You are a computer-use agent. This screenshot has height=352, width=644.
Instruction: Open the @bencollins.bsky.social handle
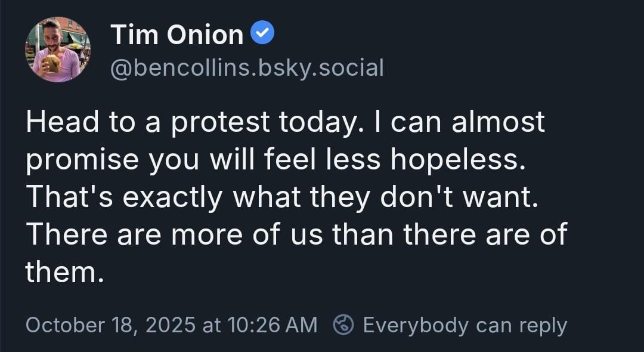pyautogui.click(x=247, y=68)
